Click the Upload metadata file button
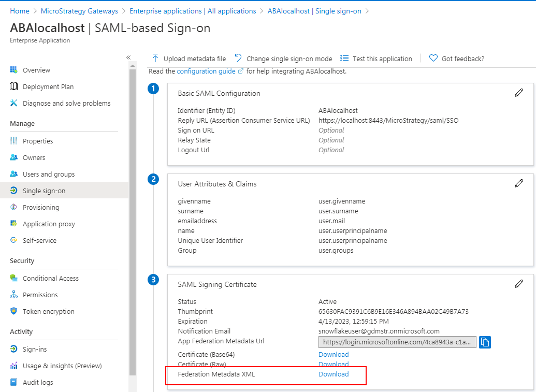This screenshot has width=536, height=392. (189, 59)
